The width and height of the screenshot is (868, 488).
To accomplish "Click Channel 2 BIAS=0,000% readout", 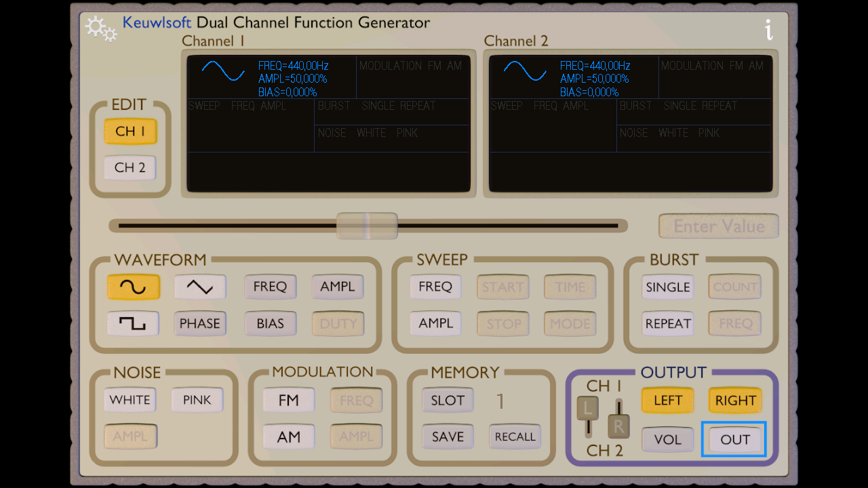I will tap(589, 92).
